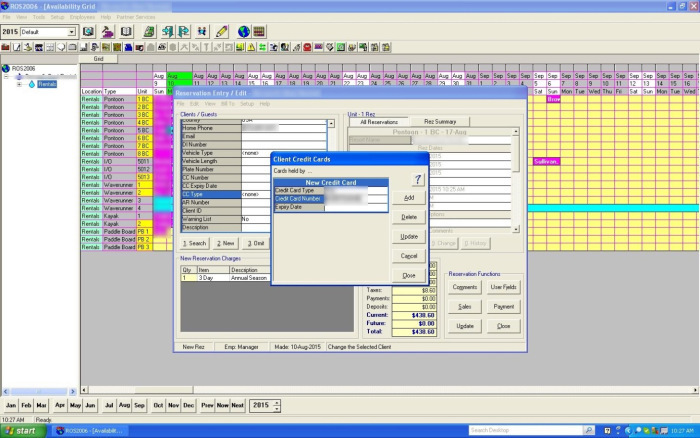Click the pencil edit icon in the toolbar
Screen dimensions: 700x438
[222, 32]
